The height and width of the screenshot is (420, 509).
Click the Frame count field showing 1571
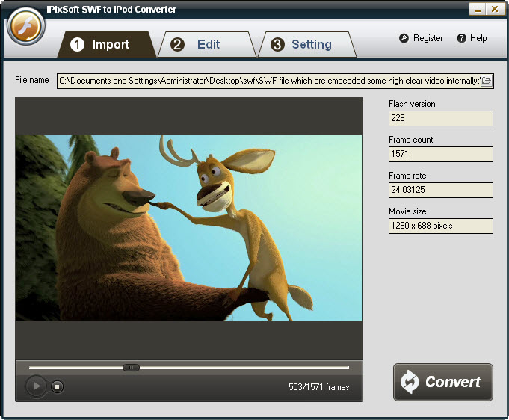pyautogui.click(x=441, y=154)
